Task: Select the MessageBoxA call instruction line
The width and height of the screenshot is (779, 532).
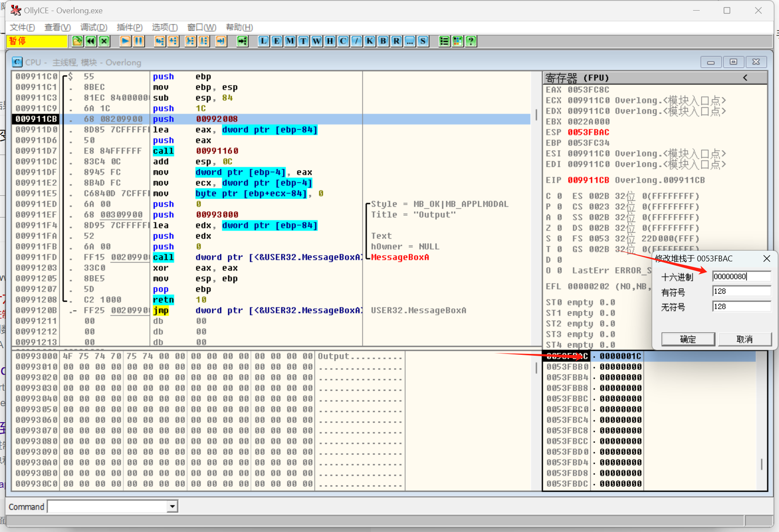Action: point(257,257)
